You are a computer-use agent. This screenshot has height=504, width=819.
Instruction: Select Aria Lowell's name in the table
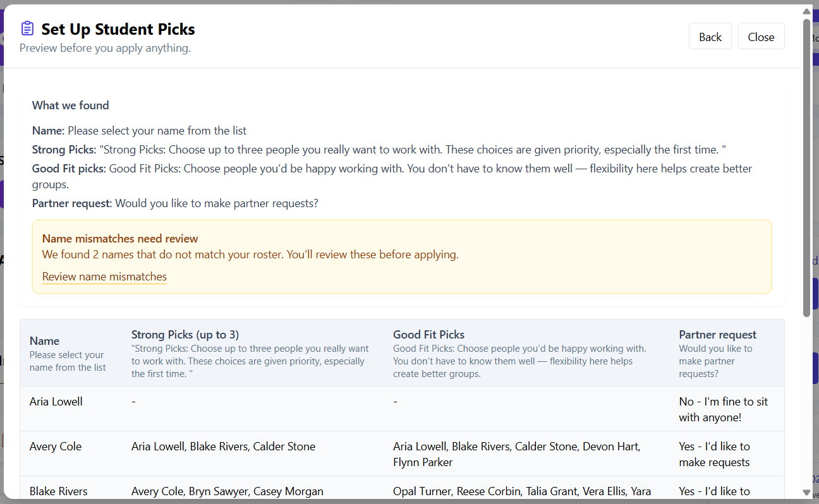pos(56,401)
